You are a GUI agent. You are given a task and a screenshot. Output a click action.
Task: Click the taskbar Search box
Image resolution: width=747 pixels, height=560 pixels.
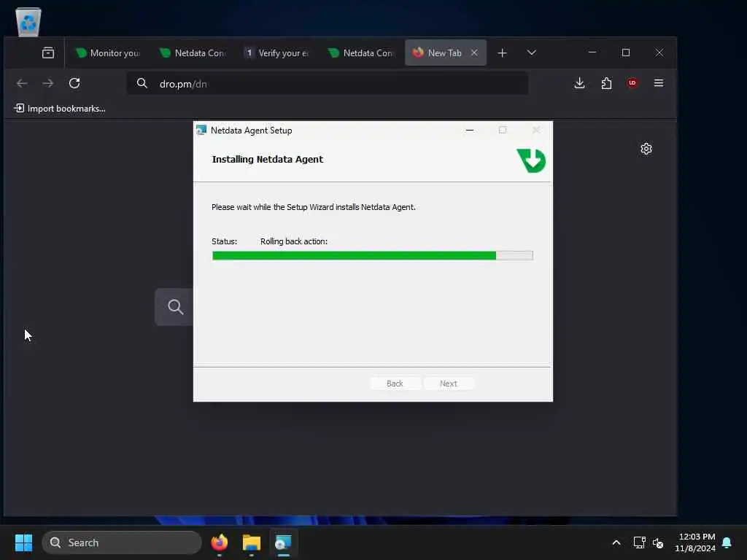click(x=122, y=542)
